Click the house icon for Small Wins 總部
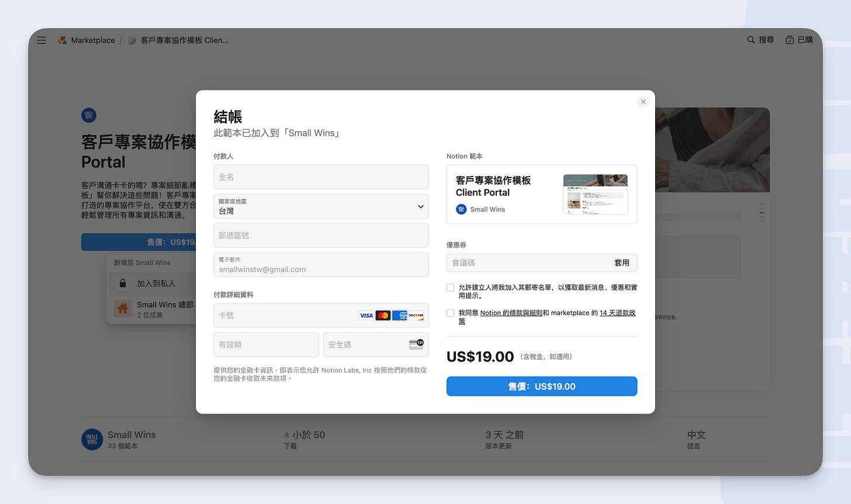851x504 pixels. coord(123,308)
